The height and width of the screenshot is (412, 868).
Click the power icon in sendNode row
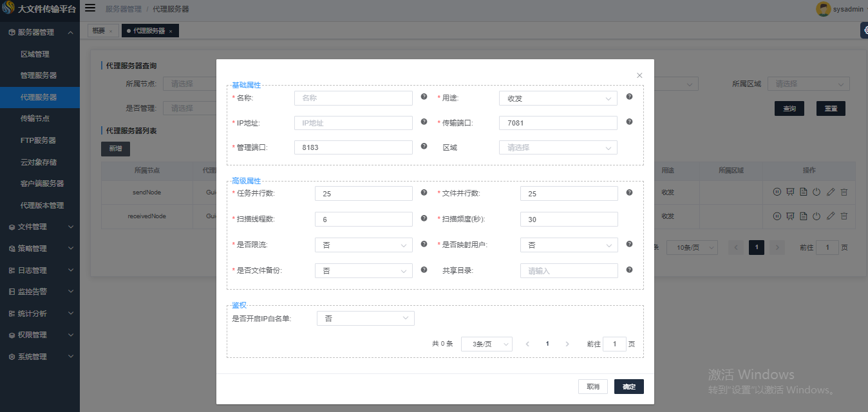[x=816, y=192]
